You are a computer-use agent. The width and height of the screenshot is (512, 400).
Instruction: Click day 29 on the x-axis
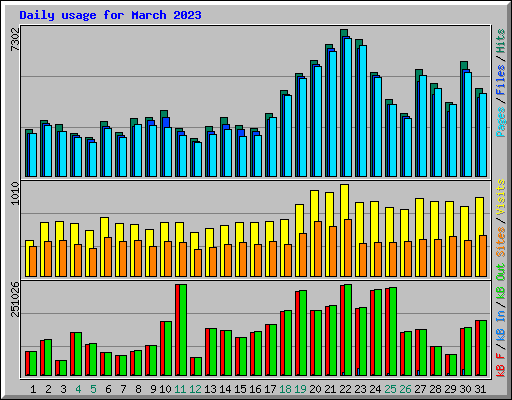pos(450,389)
